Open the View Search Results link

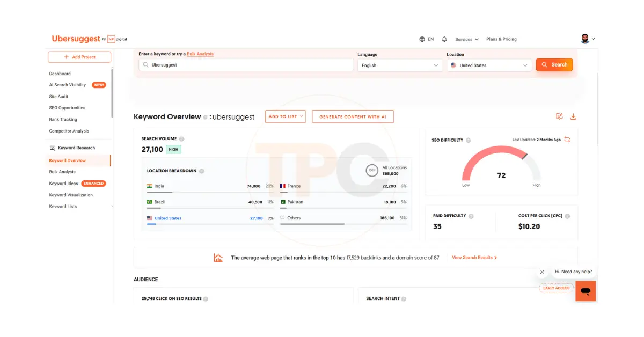point(474,258)
